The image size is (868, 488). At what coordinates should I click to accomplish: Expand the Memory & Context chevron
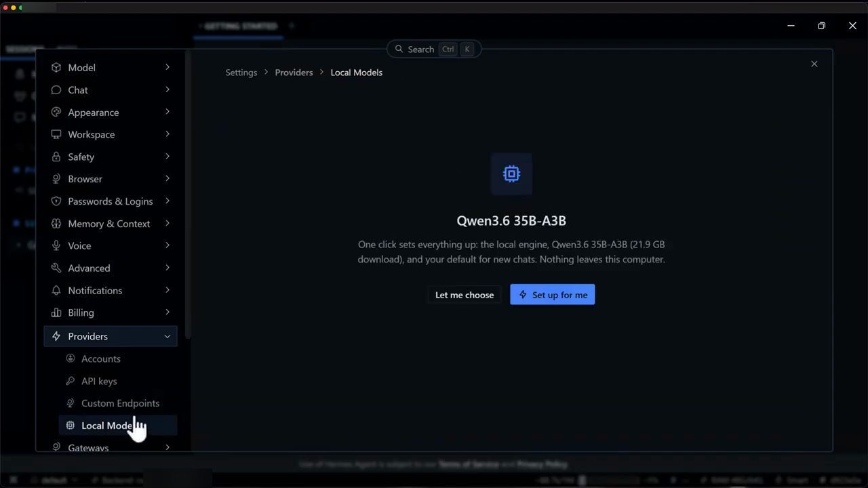point(167,223)
